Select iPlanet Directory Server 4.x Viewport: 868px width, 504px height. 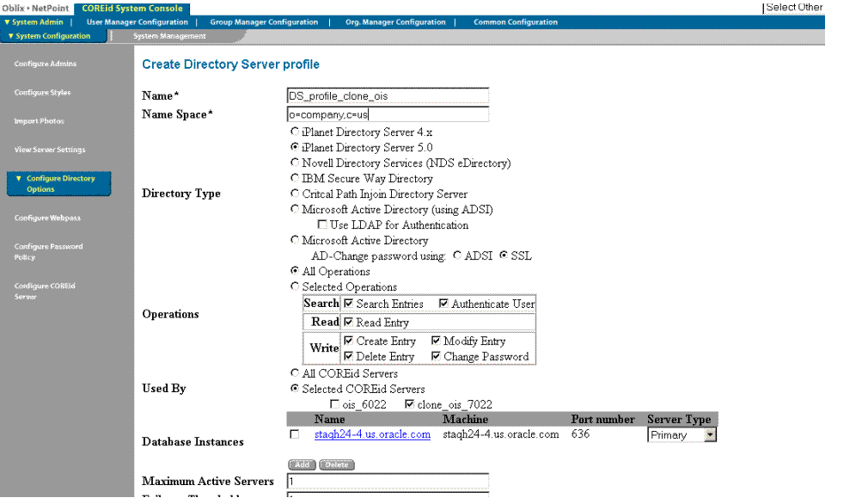tap(295, 132)
